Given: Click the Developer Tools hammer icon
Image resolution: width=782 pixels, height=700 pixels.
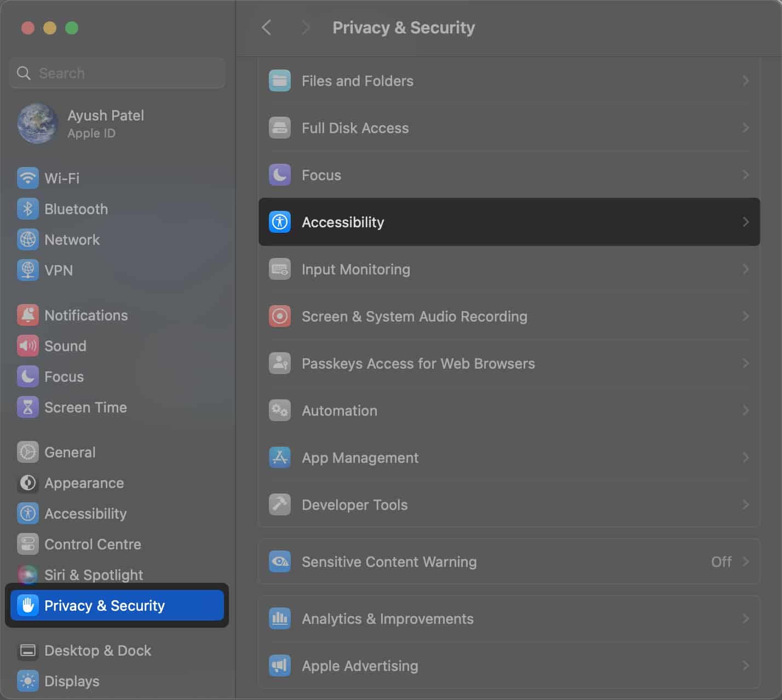Looking at the screenshot, I should 280,504.
